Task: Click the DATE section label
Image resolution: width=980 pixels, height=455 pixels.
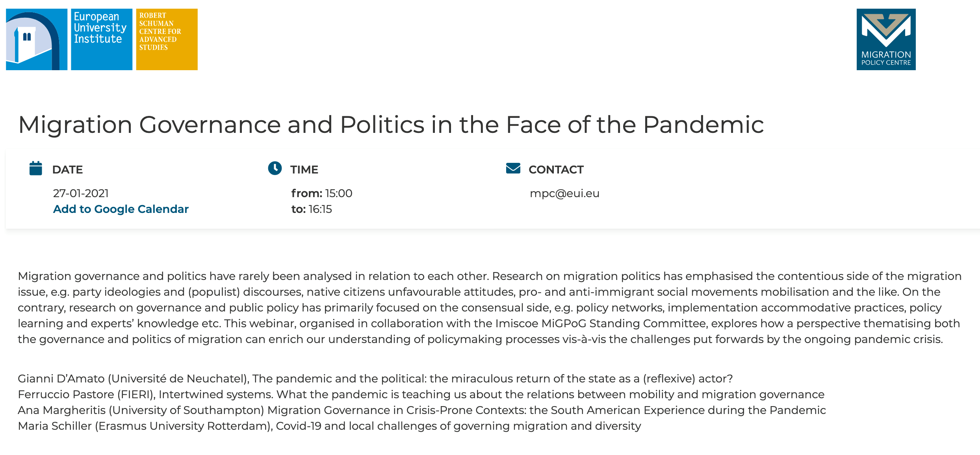Action: click(x=68, y=170)
